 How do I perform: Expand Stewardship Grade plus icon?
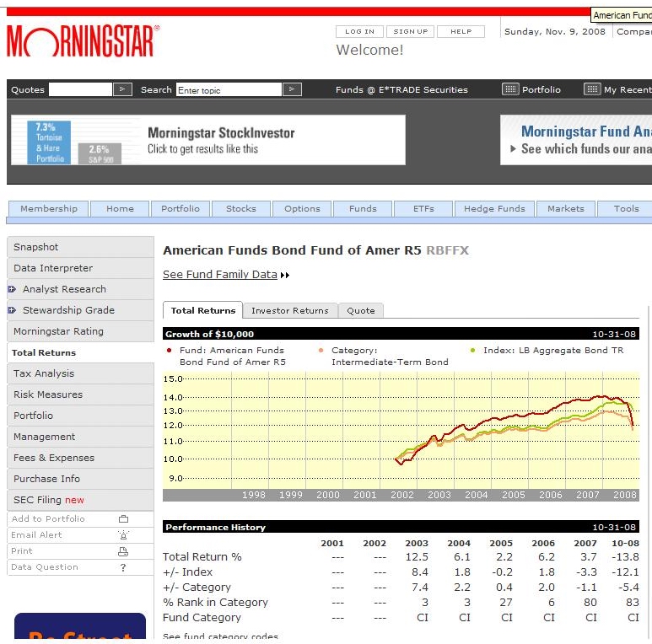click(12, 310)
